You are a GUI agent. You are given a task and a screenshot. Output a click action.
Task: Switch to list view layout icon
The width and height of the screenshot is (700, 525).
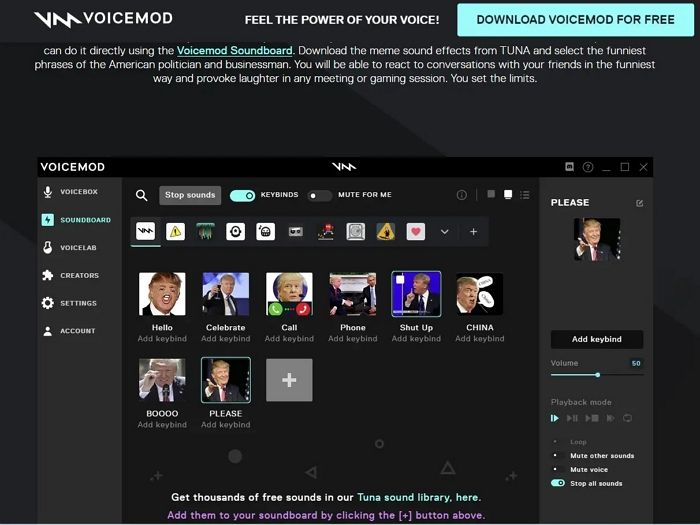525,195
